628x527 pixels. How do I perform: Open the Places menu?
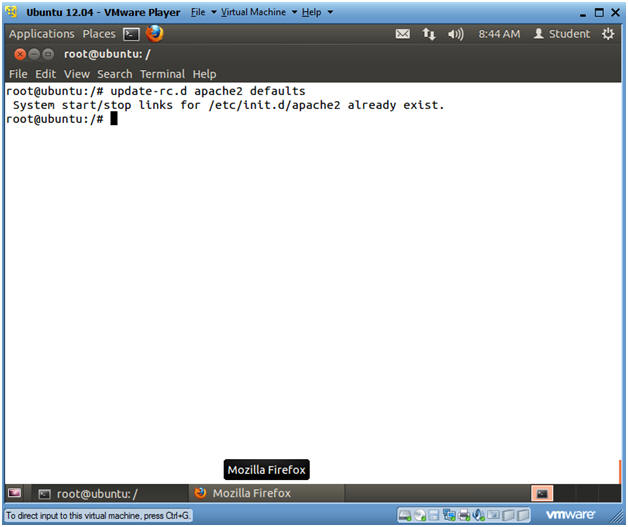click(99, 34)
